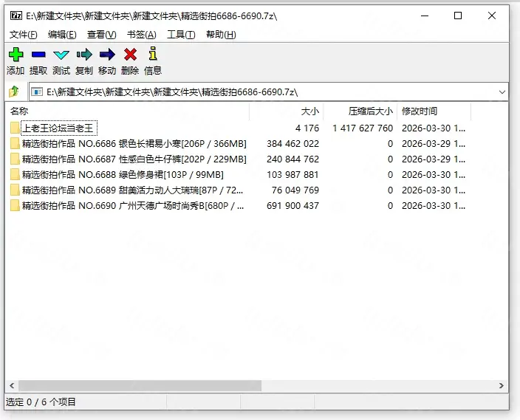Click the horizontal scrollbar thumb

pos(140,386)
